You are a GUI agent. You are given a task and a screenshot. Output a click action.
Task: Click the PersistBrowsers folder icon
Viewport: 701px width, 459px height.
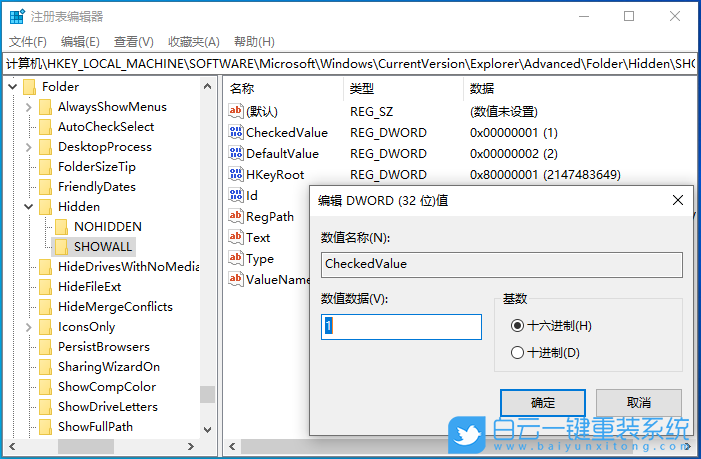[x=45, y=347]
